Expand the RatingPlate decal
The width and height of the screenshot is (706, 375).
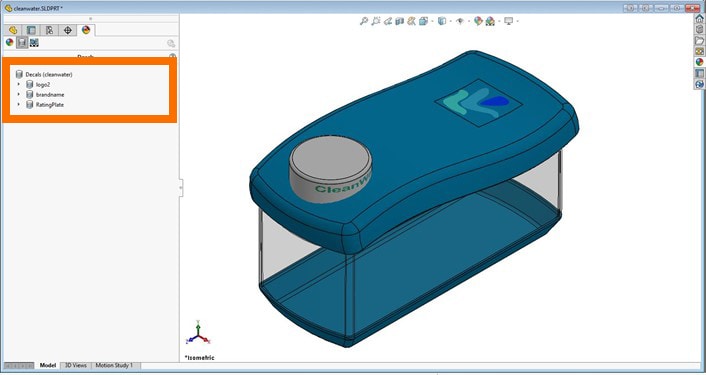(x=18, y=104)
